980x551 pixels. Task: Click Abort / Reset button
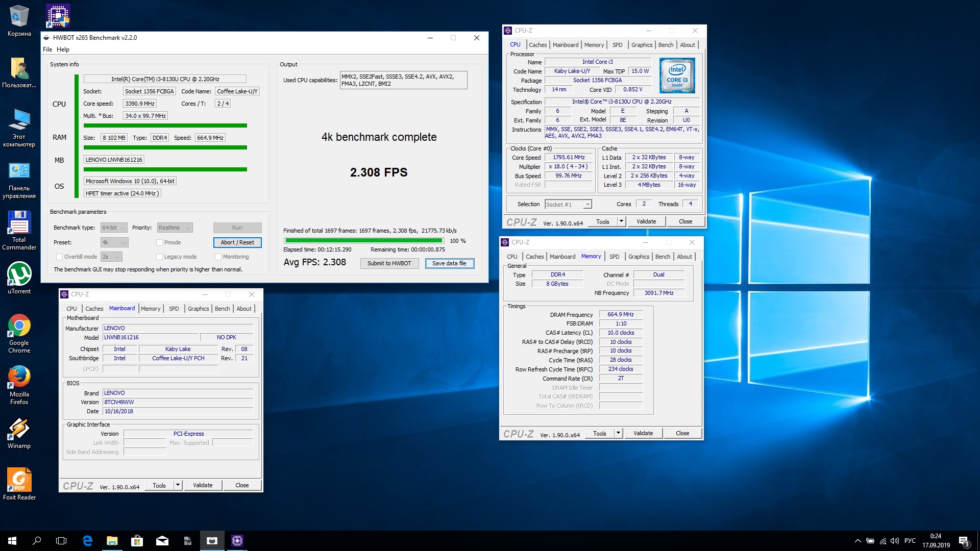coord(237,242)
